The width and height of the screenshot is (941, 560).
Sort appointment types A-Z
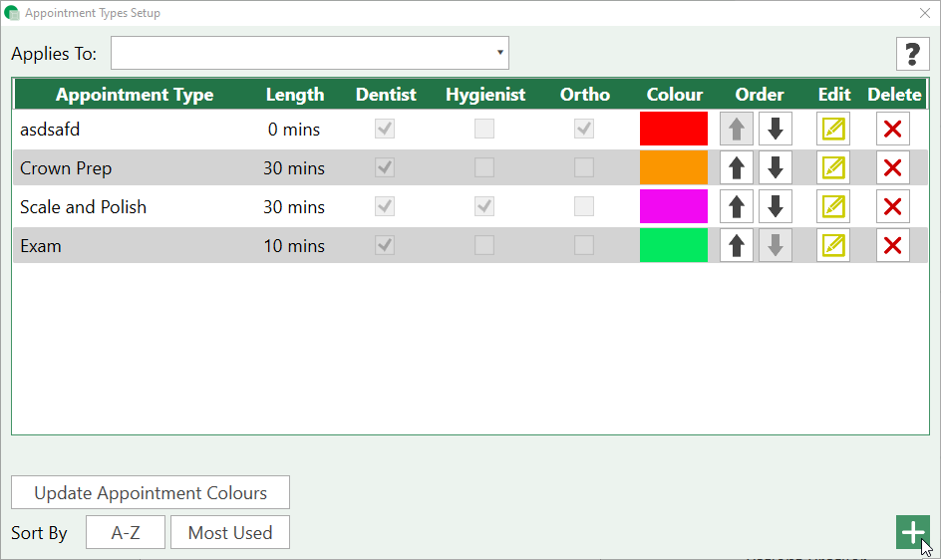[x=126, y=532]
